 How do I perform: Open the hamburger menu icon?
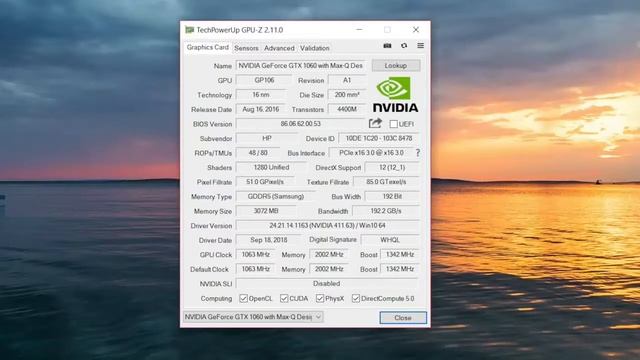(x=420, y=46)
